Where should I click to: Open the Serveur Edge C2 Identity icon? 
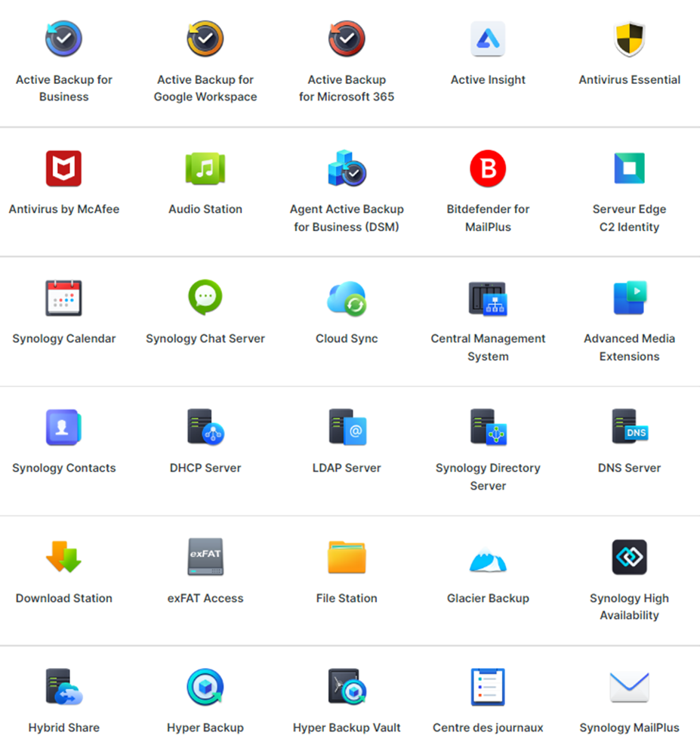coord(630,168)
